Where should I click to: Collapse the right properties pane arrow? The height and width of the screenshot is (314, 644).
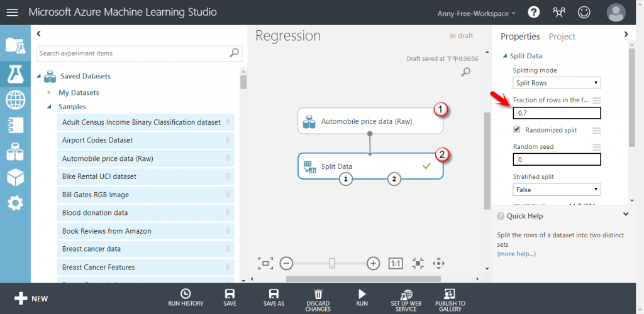click(626, 34)
